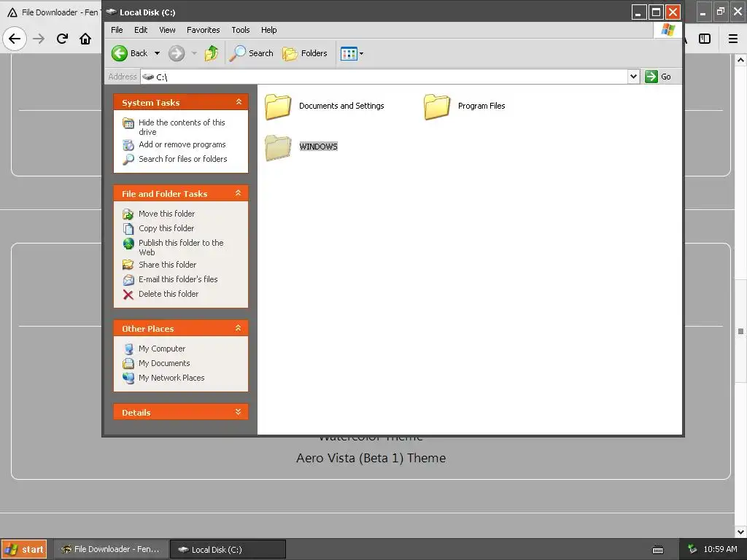The height and width of the screenshot is (560, 747).
Task: Open the Help menu
Action: tap(268, 30)
